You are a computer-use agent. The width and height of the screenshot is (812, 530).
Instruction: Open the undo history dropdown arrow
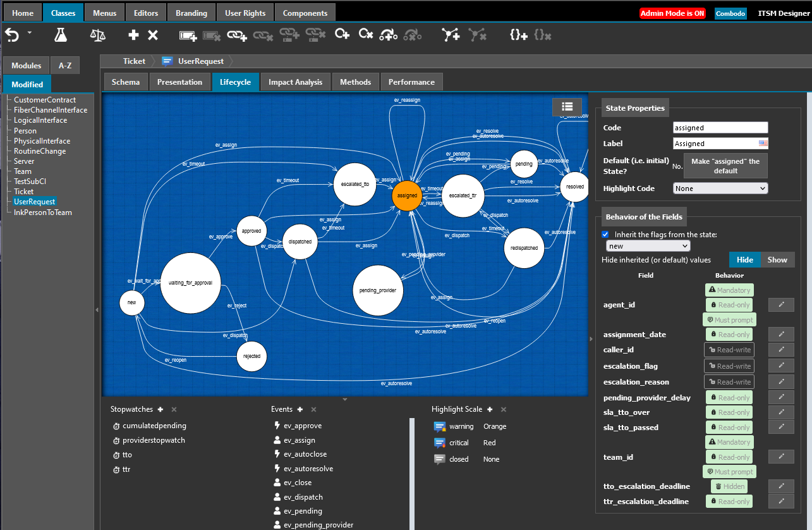[x=30, y=33]
